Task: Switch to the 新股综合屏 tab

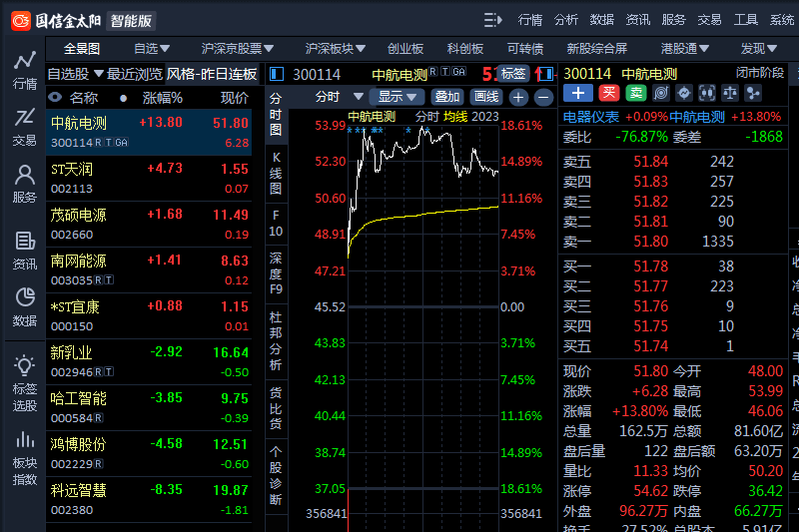Action: click(596, 49)
